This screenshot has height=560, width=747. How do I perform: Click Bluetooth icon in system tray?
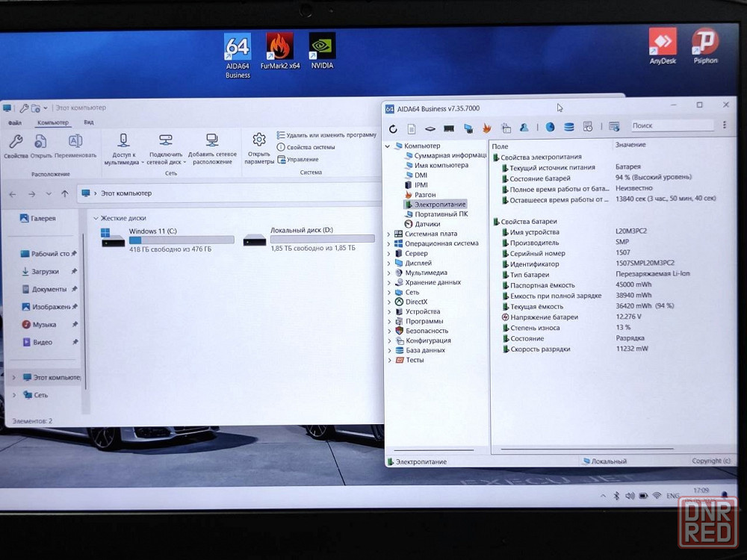coord(616,496)
